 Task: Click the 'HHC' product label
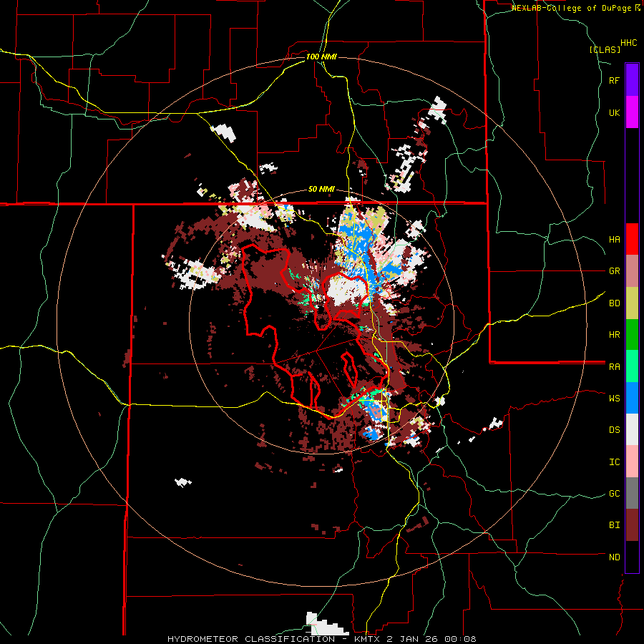[x=629, y=43]
